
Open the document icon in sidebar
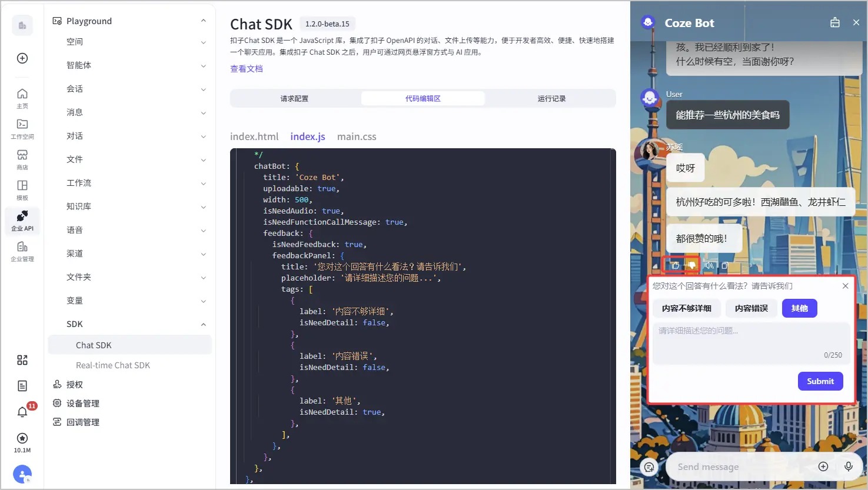coord(22,386)
